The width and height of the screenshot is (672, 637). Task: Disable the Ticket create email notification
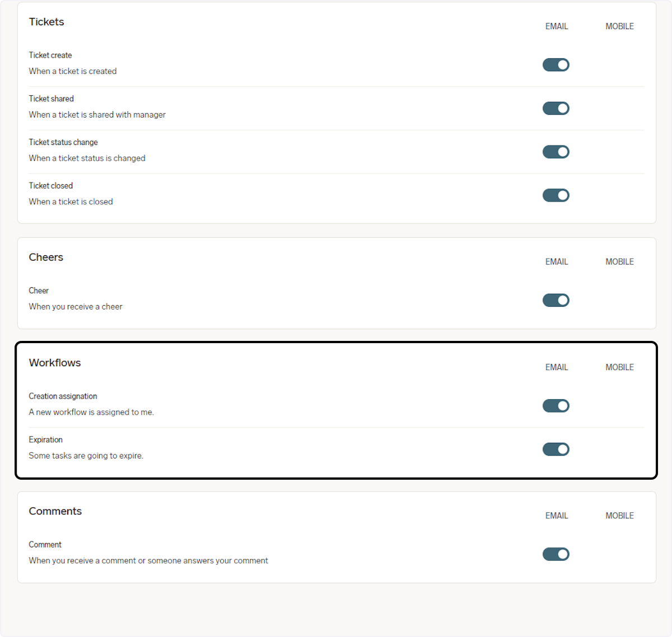(x=556, y=64)
